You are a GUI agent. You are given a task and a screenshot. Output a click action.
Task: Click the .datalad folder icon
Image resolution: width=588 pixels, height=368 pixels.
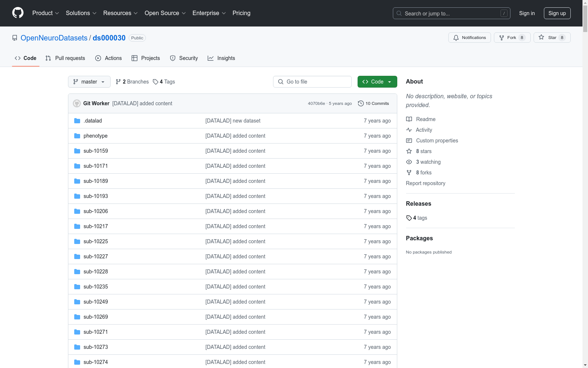pyautogui.click(x=77, y=121)
